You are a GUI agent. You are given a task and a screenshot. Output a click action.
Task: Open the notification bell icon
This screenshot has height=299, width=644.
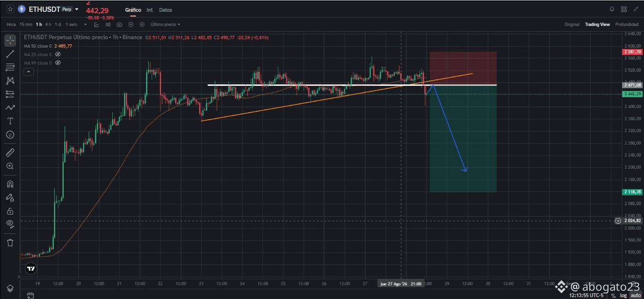tap(612, 9)
